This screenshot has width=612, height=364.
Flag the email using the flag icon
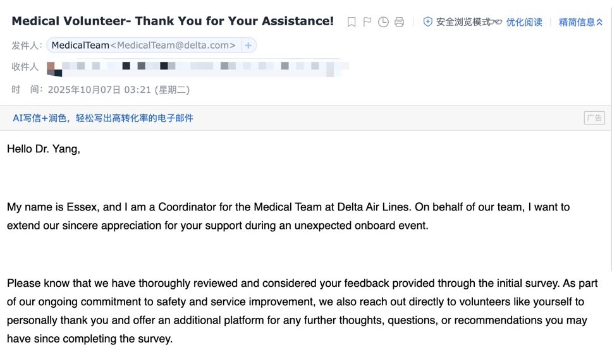(x=367, y=22)
